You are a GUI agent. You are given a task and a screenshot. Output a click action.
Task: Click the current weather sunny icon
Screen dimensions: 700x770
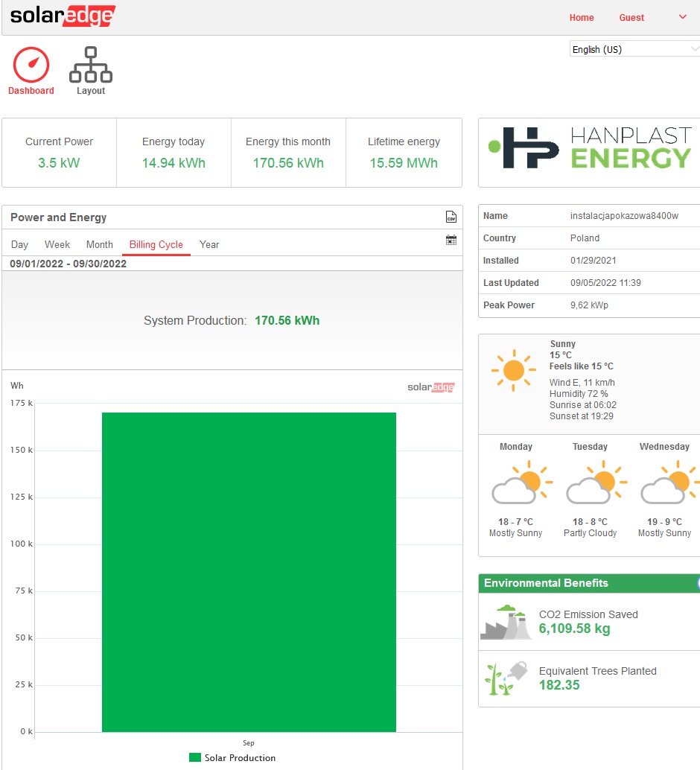point(513,370)
